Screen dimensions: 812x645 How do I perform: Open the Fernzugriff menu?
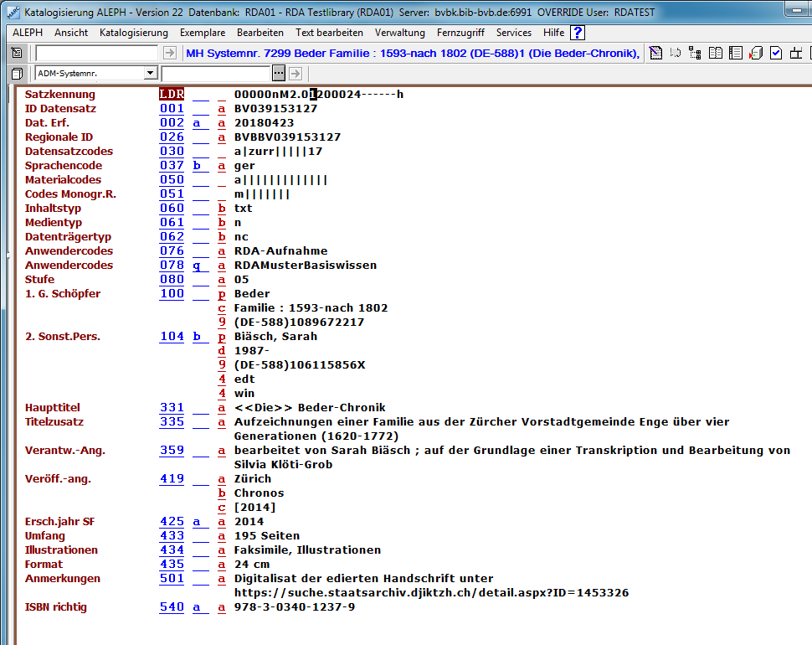point(460,33)
